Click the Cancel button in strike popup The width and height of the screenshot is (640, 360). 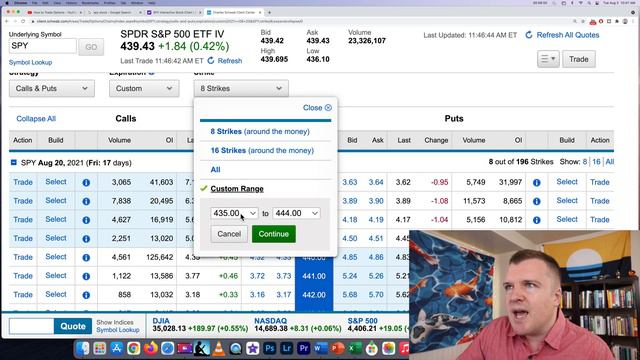229,234
